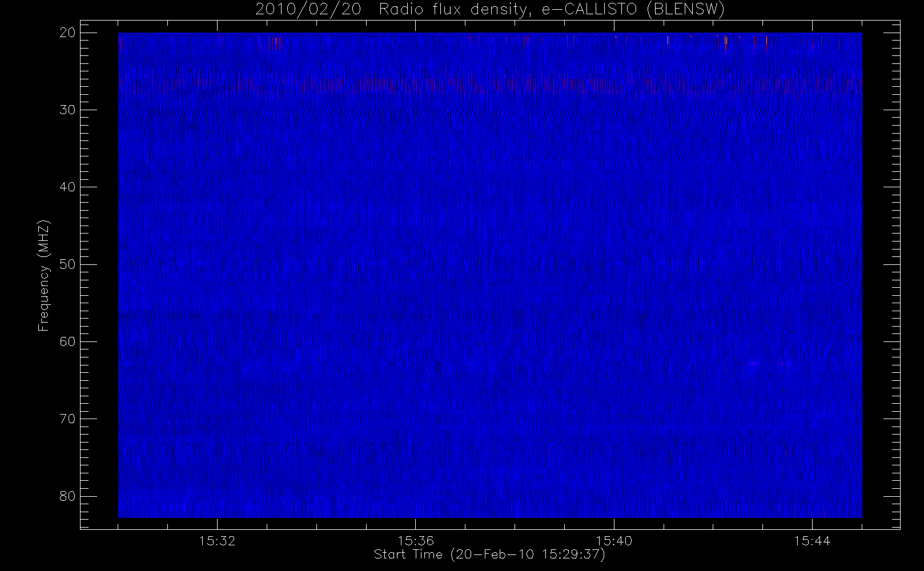Click the 30 frequency tick label
The image size is (924, 571).
pyautogui.click(x=67, y=110)
